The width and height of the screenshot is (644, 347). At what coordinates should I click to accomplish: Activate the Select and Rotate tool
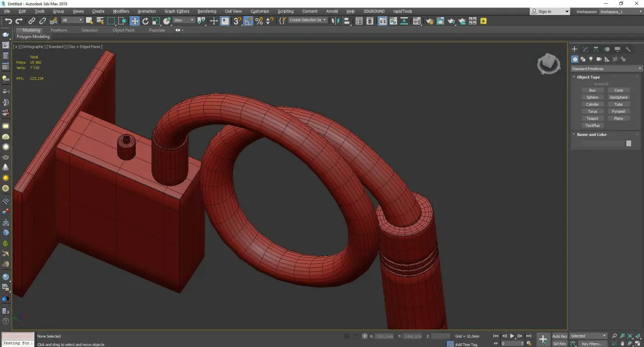pyautogui.click(x=145, y=21)
